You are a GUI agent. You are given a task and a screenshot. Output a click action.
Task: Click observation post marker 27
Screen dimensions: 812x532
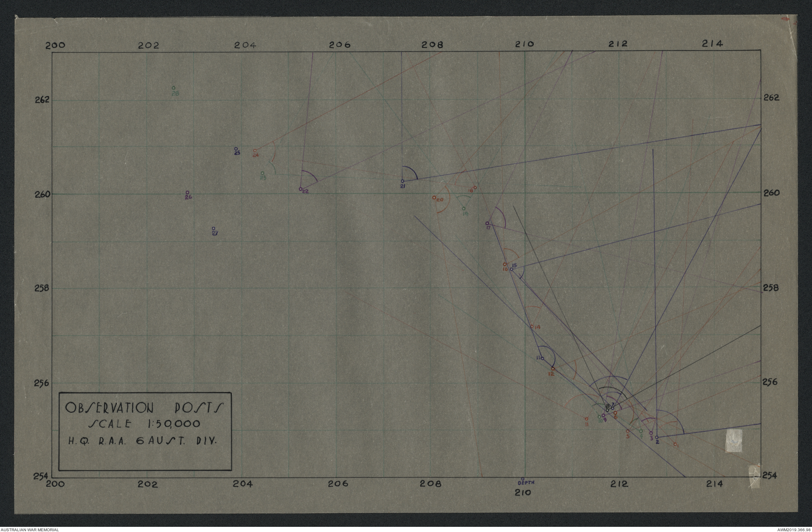point(213,228)
